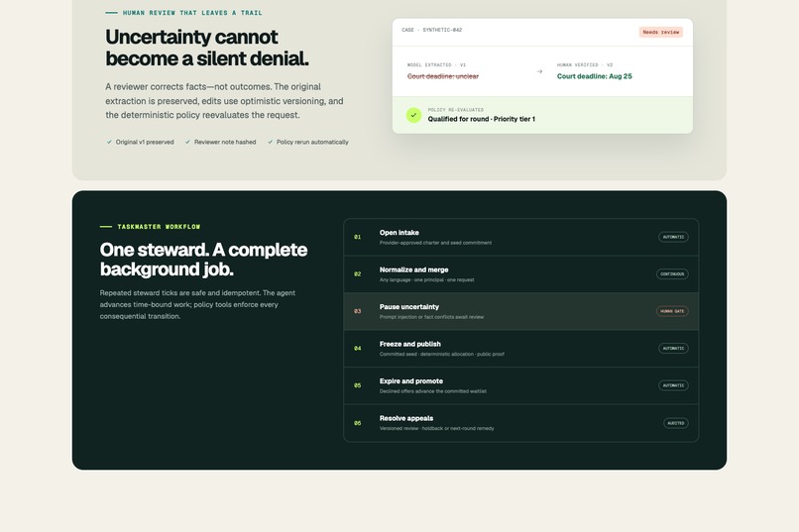Click the green policy re-evaluated check circle

[x=413, y=115]
